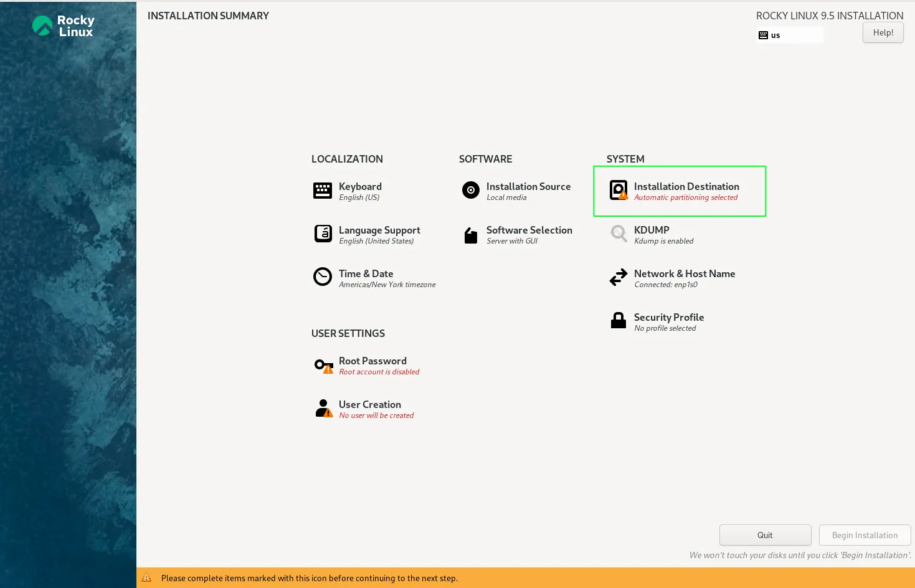915x588 pixels.
Task: Open Installation Destination label
Action: [686, 186]
